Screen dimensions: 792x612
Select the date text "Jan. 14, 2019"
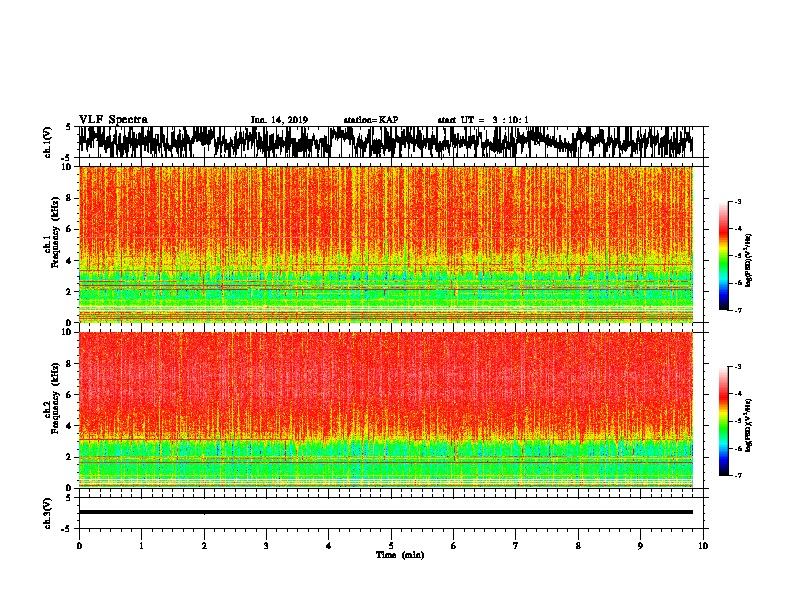[279, 120]
